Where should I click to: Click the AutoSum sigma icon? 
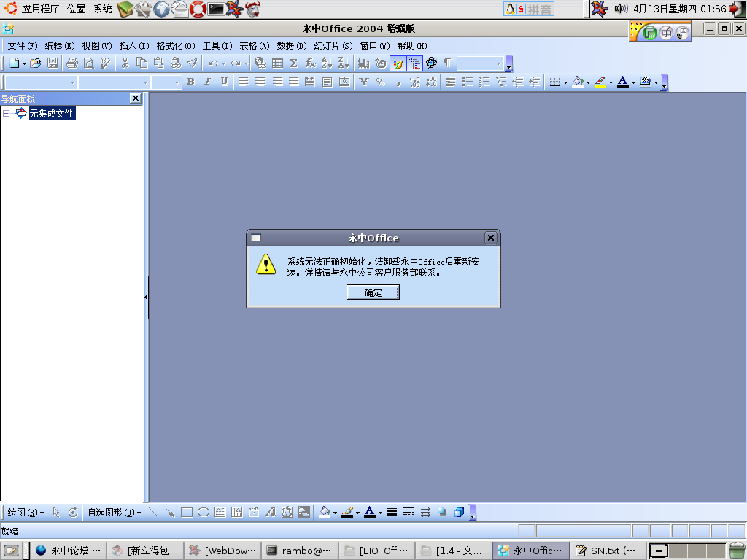pos(294,63)
